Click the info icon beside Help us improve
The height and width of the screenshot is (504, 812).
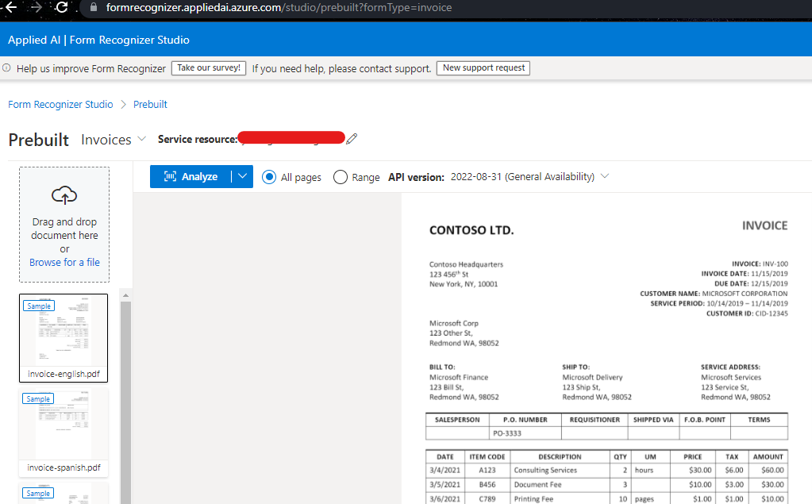(x=6, y=67)
